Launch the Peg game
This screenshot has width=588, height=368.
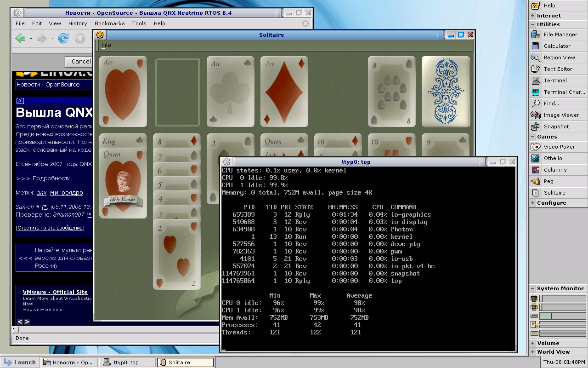(558, 181)
